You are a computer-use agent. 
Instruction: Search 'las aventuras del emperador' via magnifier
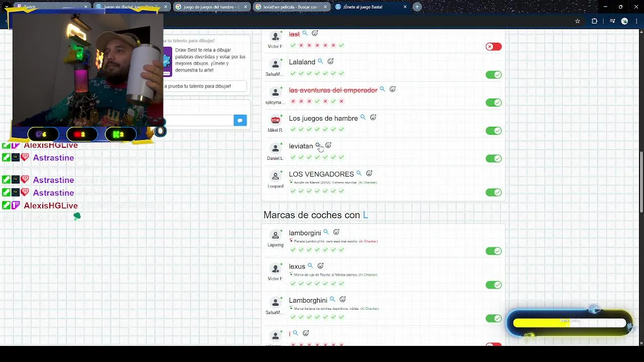click(x=382, y=89)
